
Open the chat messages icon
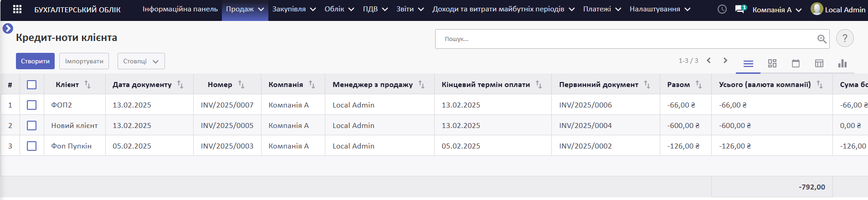(741, 9)
